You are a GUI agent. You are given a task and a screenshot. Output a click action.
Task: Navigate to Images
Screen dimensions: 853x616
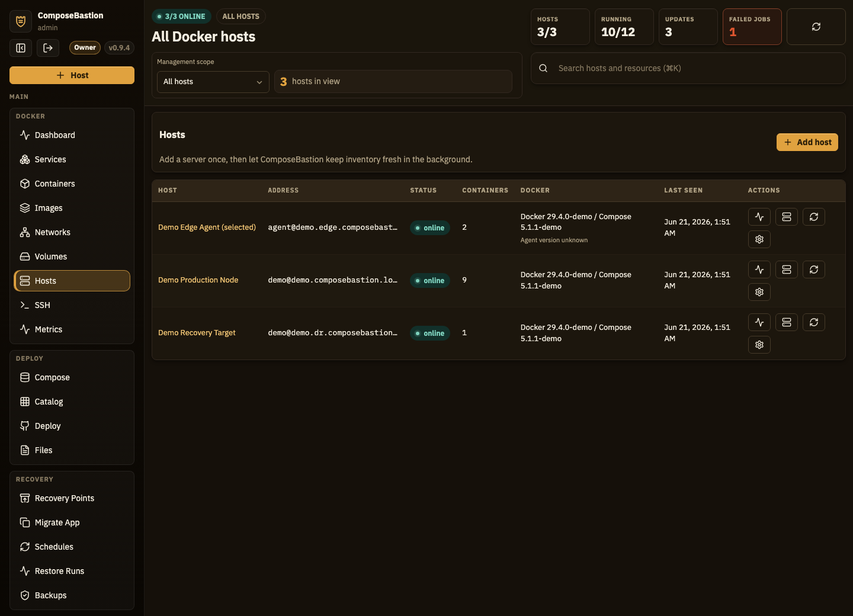click(72, 208)
